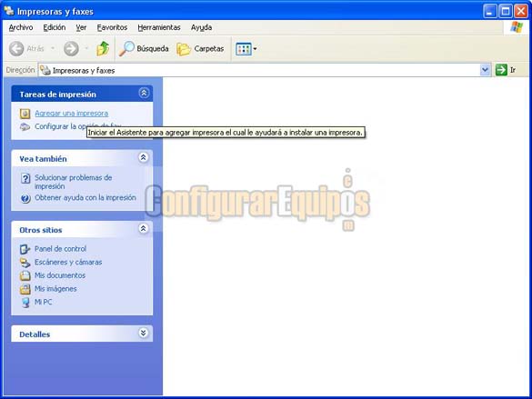The height and width of the screenshot is (399, 532).
Task: Click the address bar printer icon
Action: 45,70
